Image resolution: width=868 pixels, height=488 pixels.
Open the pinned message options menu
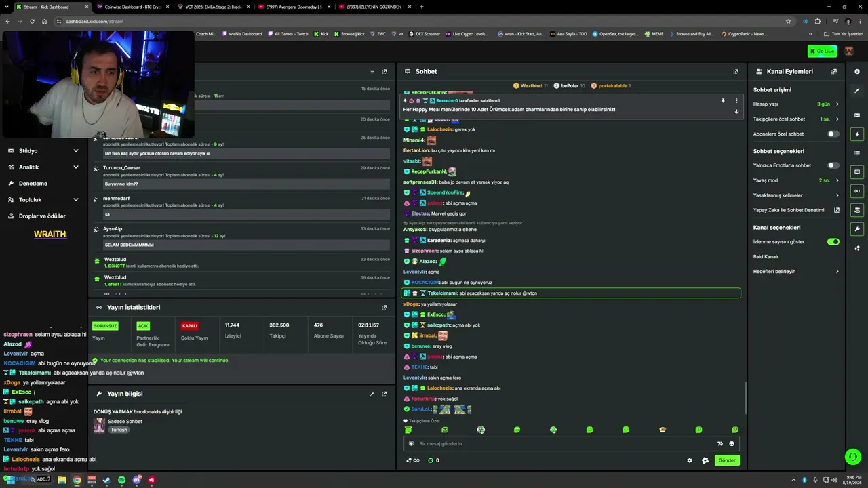(x=736, y=101)
